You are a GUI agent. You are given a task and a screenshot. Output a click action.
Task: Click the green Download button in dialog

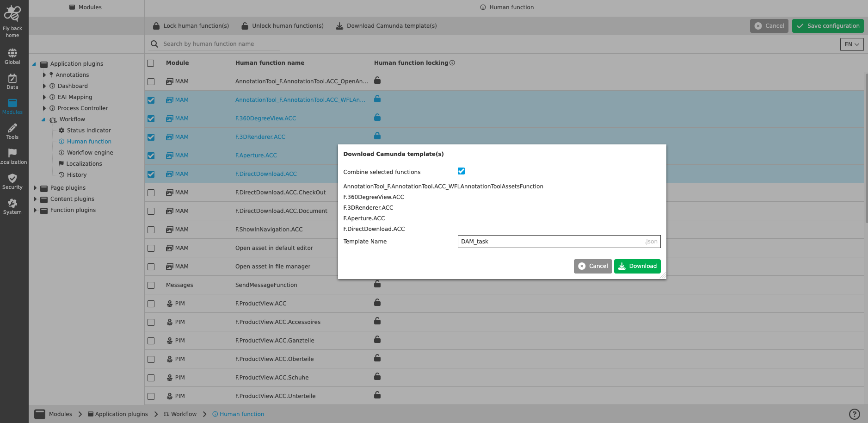[x=637, y=266]
